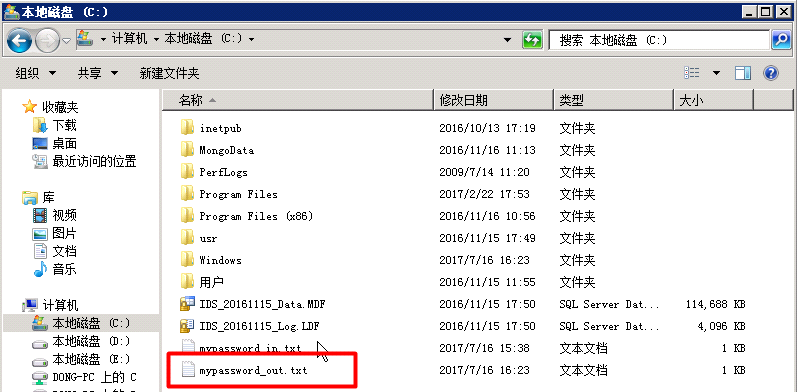797x392 pixels.
Task: Click the magnifier search icon
Action: tap(781, 40)
